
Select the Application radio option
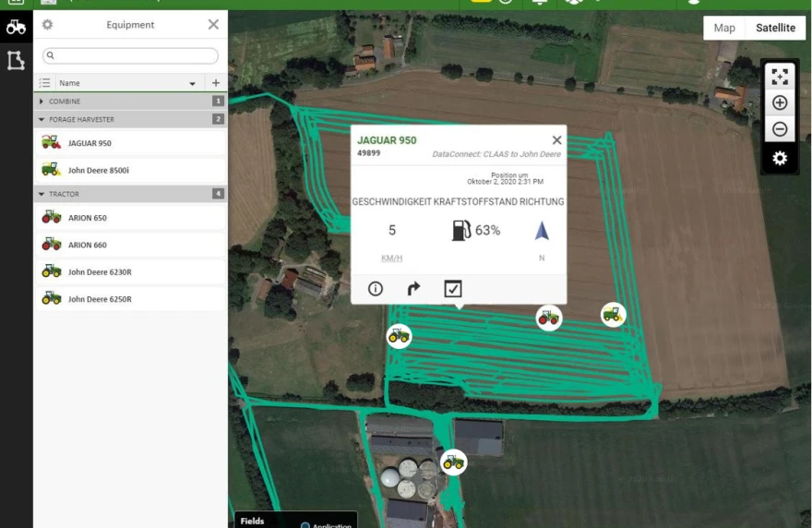tap(305, 525)
